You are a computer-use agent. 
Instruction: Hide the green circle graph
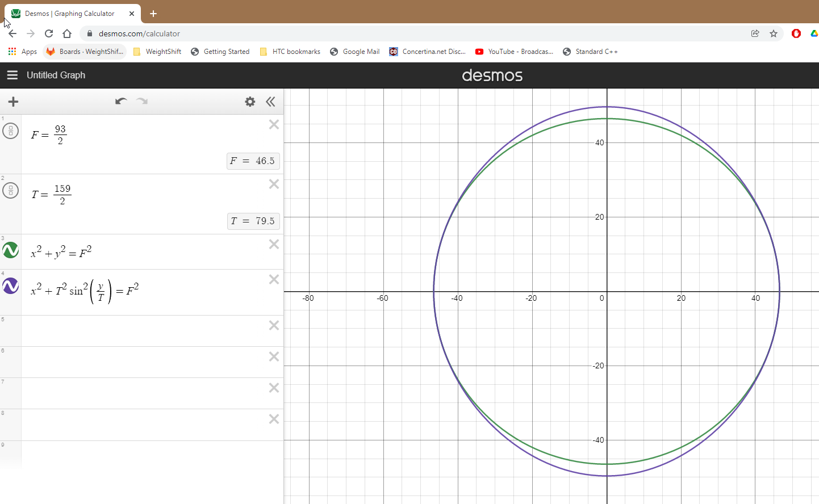(11, 250)
